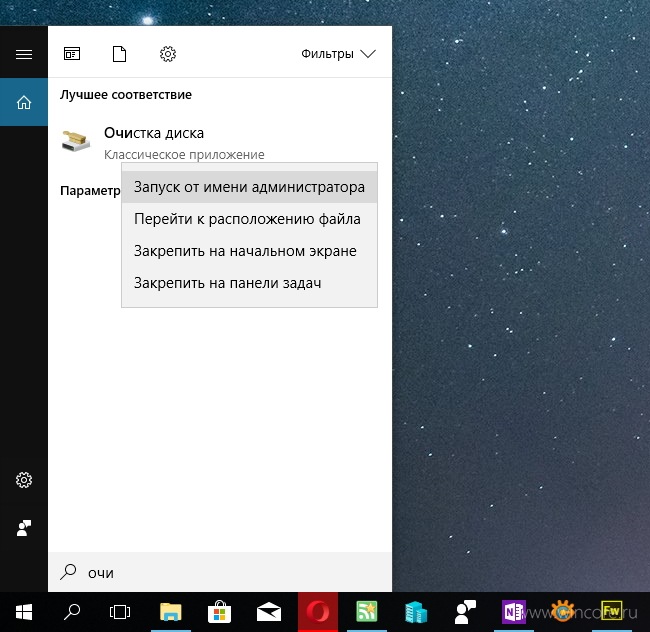Open the hamburger menu in search panel
The height and width of the screenshot is (632, 650).
tap(24, 54)
